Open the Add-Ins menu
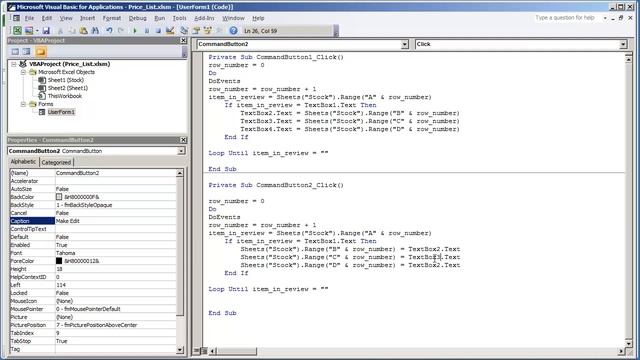Image resolution: width=640 pixels, height=360 pixels. pyautogui.click(x=204, y=18)
